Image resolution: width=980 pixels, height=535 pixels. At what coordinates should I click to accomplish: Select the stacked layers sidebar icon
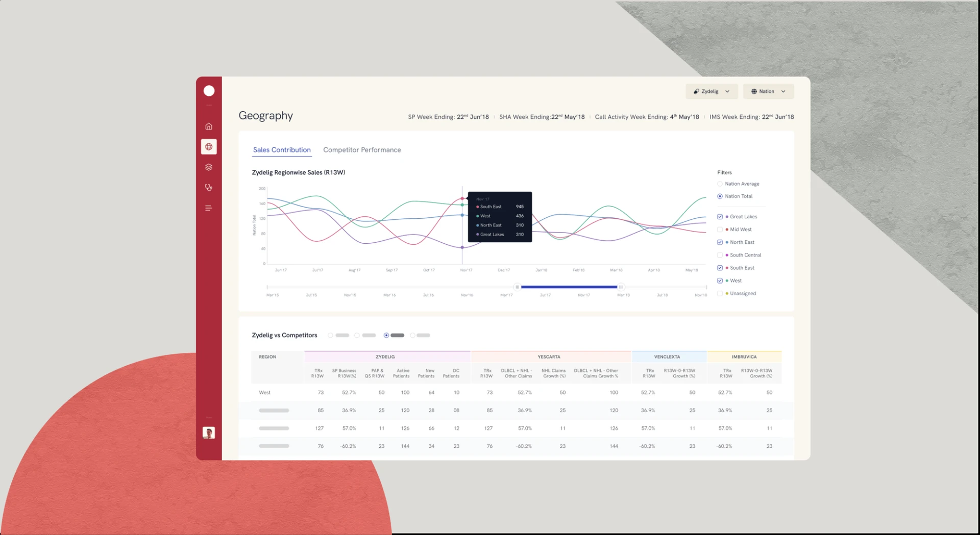[x=209, y=167]
